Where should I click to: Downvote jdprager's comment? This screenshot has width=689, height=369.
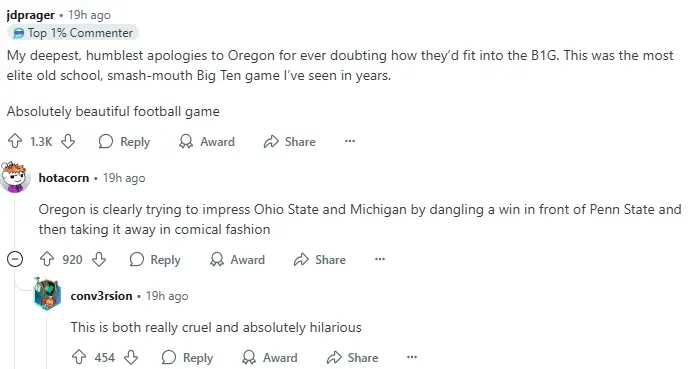(x=68, y=141)
